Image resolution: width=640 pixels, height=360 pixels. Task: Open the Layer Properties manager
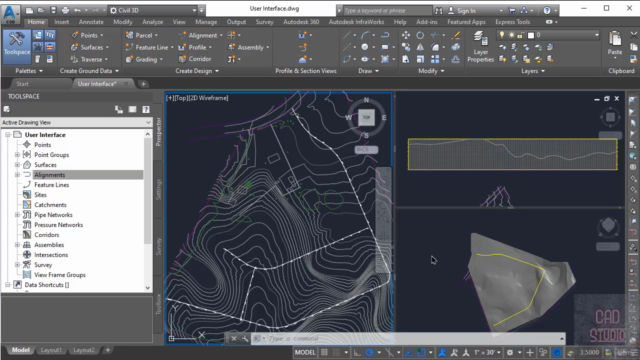point(480,47)
